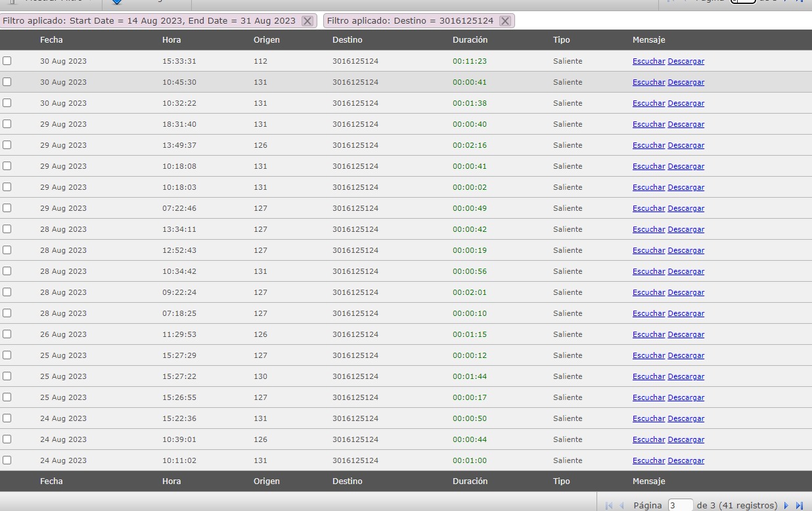Sort by the top Duración column header
812x511 pixels.
pyautogui.click(x=470, y=40)
